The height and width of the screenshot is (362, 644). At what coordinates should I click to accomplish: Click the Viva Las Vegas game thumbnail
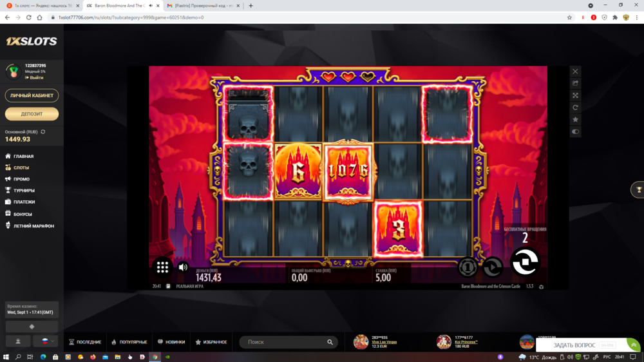pos(361,342)
